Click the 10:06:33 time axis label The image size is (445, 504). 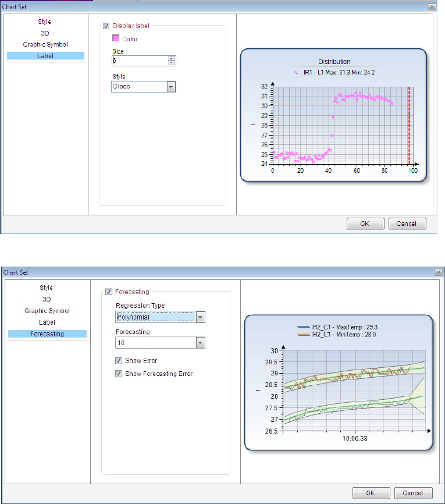tap(355, 438)
